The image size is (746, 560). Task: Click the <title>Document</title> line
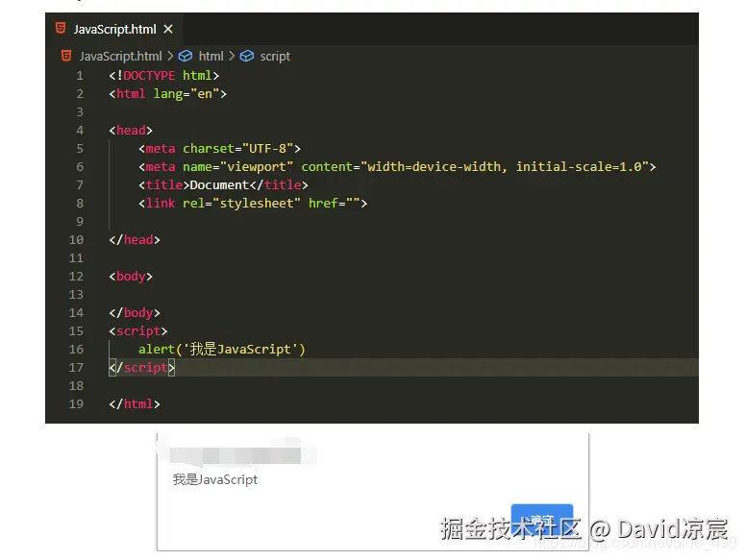223,185
